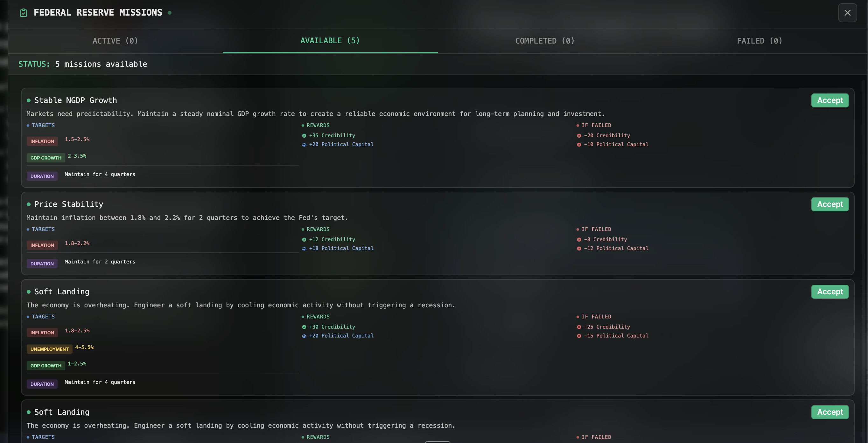Click the INFLATION target badge on Soft Landing

tap(42, 332)
